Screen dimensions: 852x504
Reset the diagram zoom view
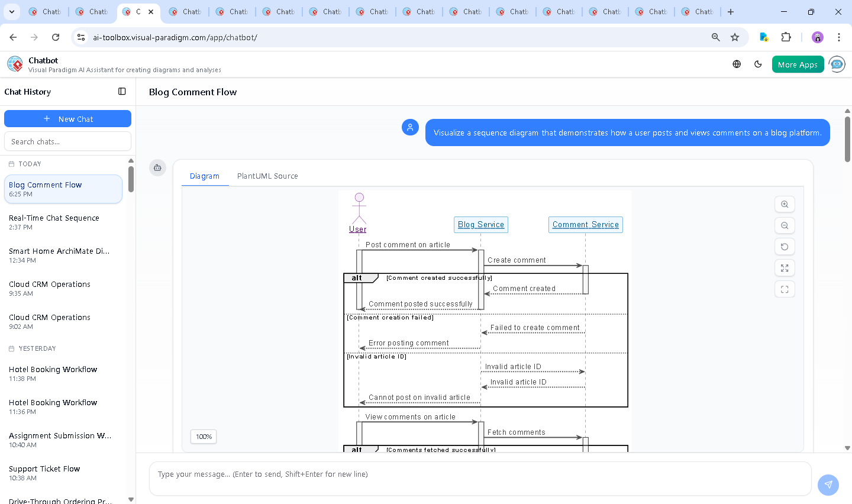(x=785, y=247)
